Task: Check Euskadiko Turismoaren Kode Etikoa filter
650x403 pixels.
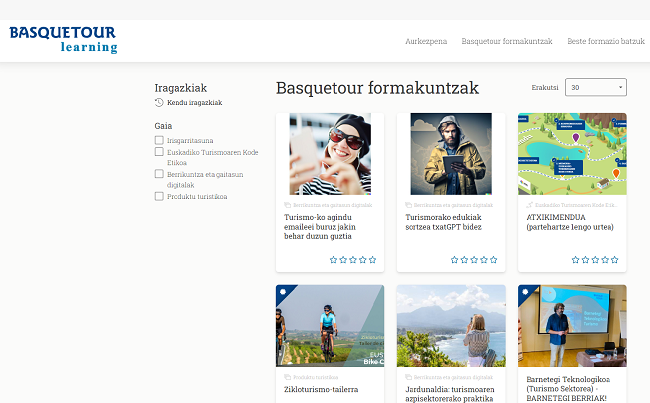Action: click(159, 152)
